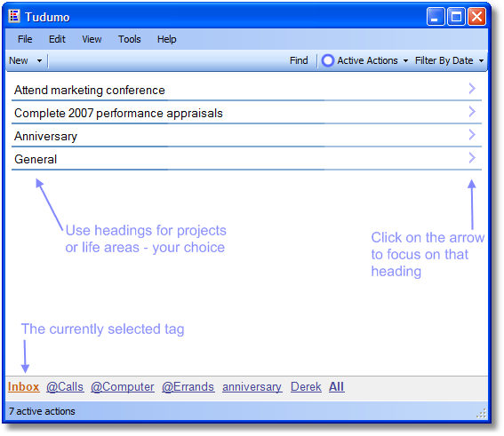Select the @Computer tag

123,387
